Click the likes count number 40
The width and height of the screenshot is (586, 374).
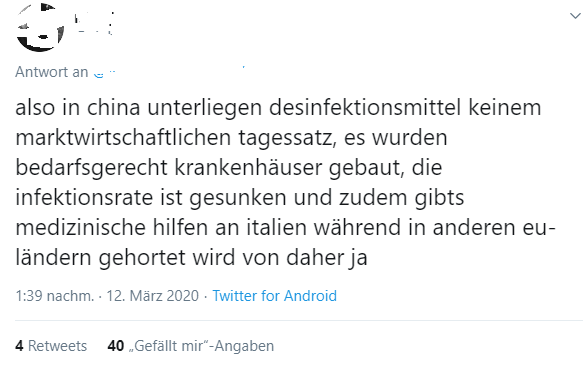pyautogui.click(x=115, y=346)
